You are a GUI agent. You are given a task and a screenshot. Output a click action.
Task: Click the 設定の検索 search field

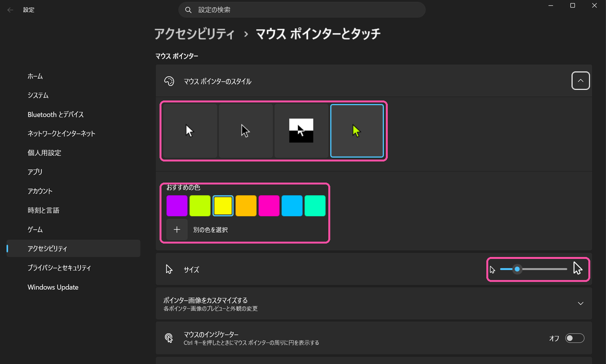point(302,10)
